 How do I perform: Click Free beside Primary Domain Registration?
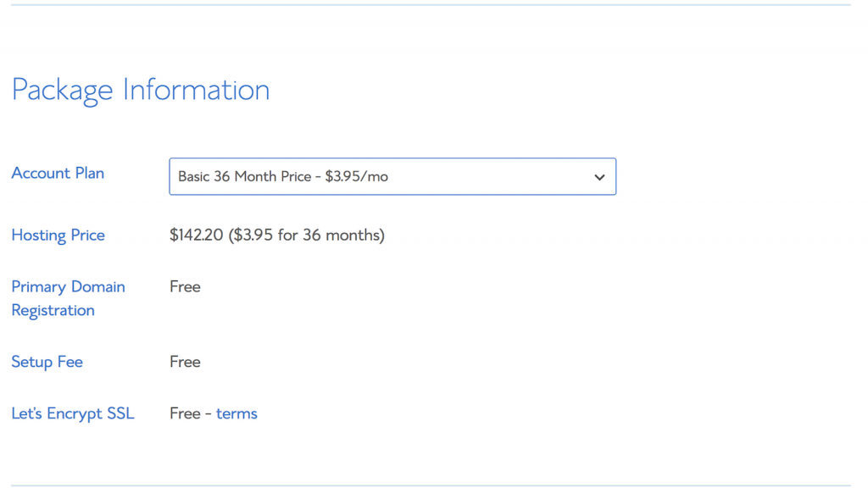(x=185, y=286)
